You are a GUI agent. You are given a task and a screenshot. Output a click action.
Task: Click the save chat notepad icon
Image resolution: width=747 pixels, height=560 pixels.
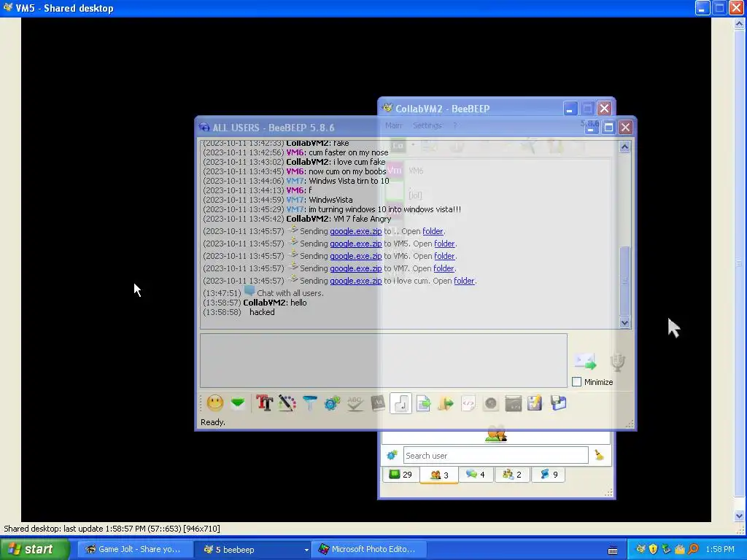point(535,403)
